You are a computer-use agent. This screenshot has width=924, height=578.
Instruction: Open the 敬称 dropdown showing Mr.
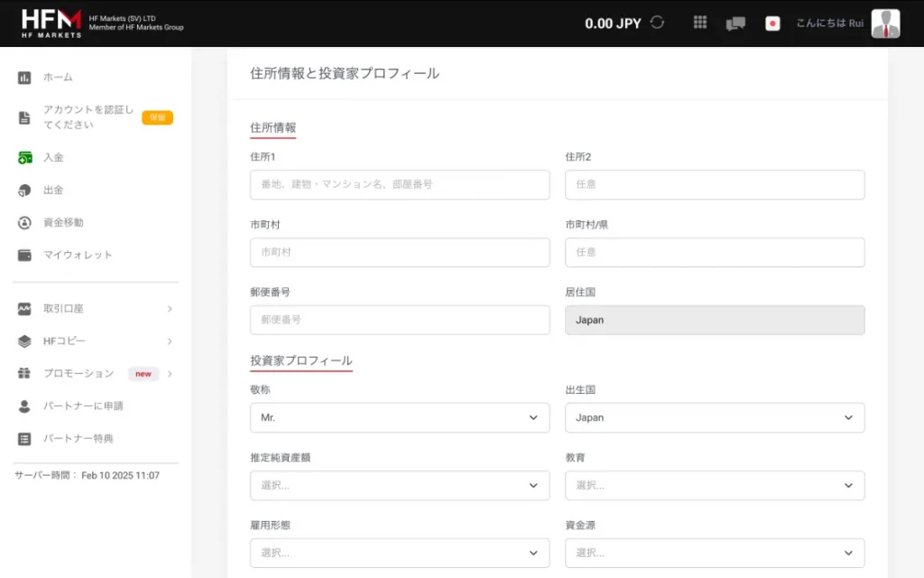coord(400,417)
